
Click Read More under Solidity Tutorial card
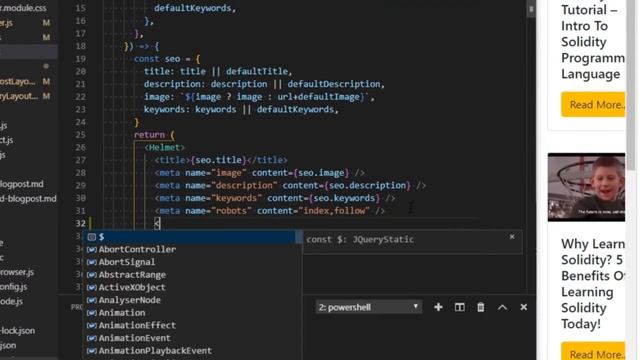point(593,105)
